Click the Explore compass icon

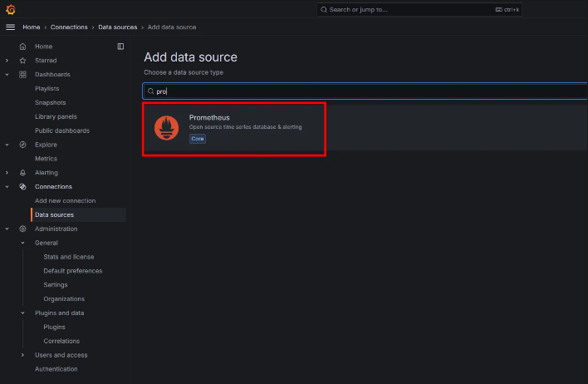[22, 145]
